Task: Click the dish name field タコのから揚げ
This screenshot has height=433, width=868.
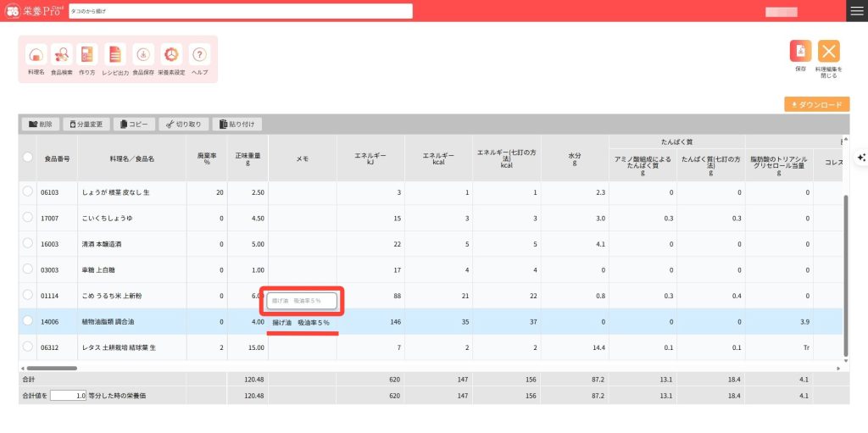Action: pos(240,11)
